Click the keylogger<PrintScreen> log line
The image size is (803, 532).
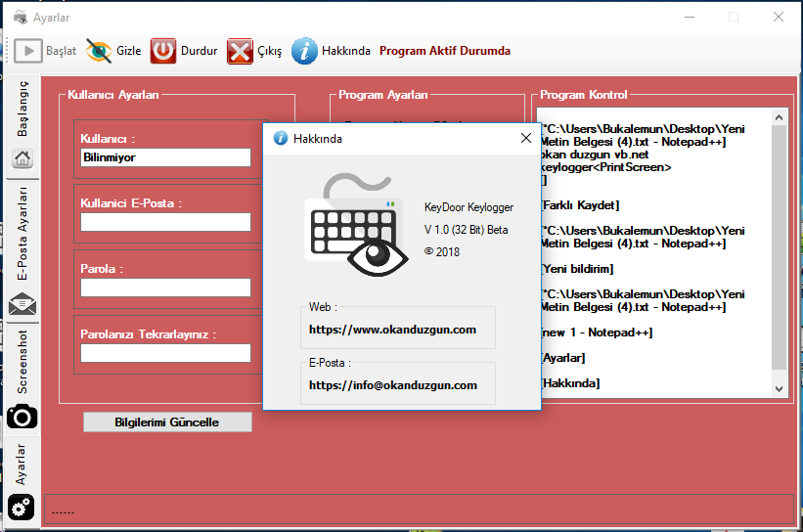605,167
